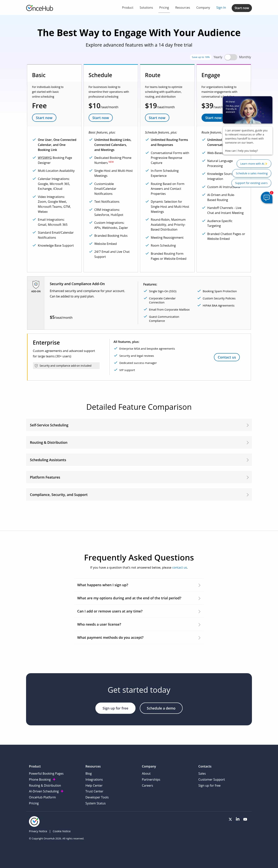Open the Sign In link

221,8
